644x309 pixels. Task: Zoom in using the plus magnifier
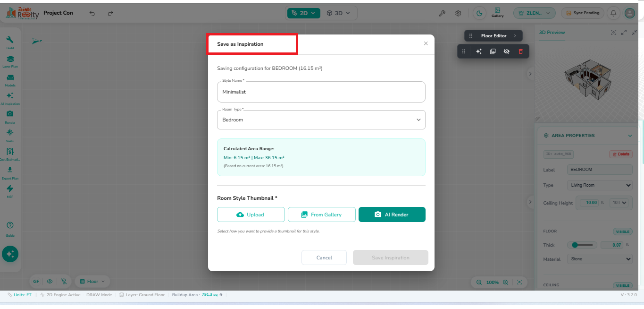(x=505, y=282)
